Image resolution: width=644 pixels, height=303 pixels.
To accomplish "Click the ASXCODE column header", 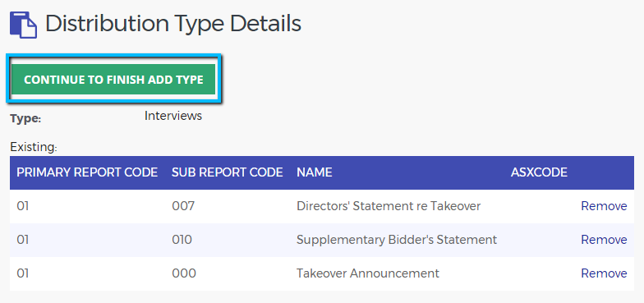I will click(539, 172).
